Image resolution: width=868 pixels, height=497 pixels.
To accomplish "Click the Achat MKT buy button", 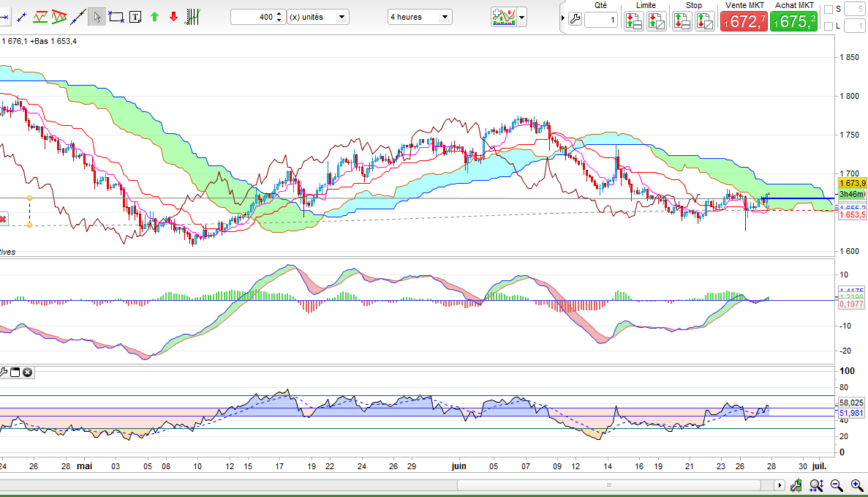I will 795,21.
